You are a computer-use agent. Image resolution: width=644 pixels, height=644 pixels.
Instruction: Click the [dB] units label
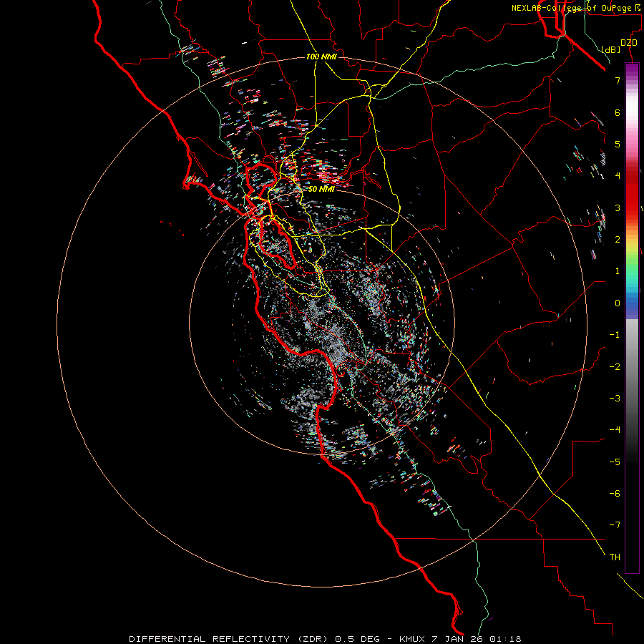[x=611, y=49]
